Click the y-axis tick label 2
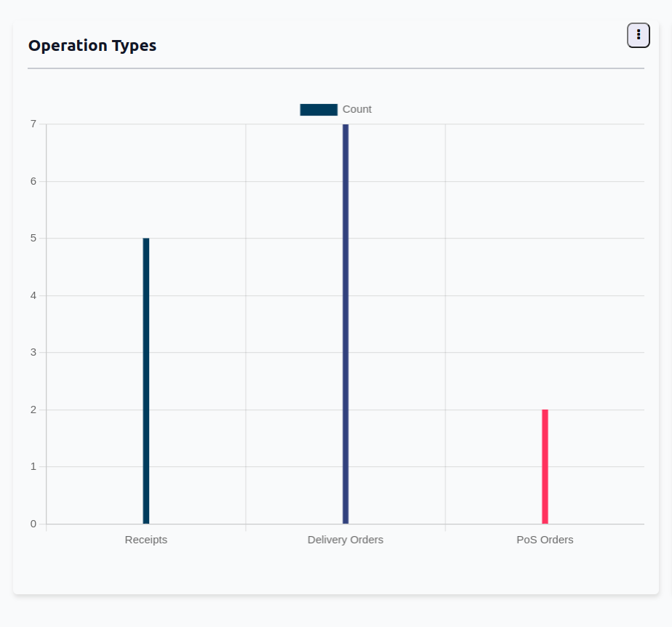This screenshot has height=627, width=672. [x=33, y=410]
